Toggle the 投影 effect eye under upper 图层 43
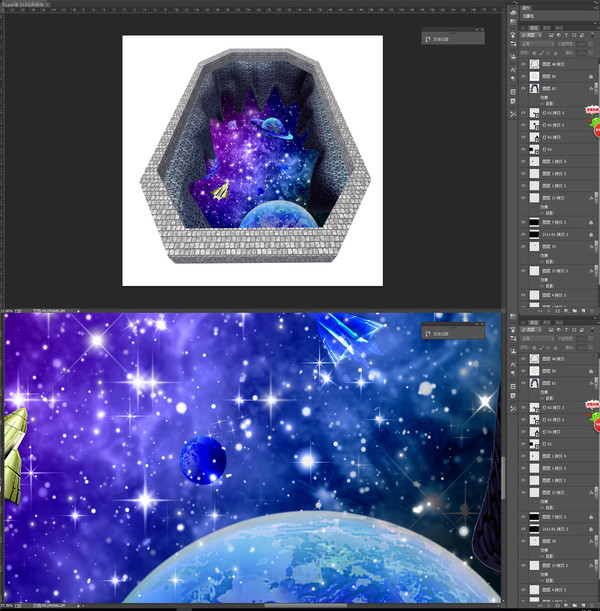The height and width of the screenshot is (611, 600). [x=542, y=104]
